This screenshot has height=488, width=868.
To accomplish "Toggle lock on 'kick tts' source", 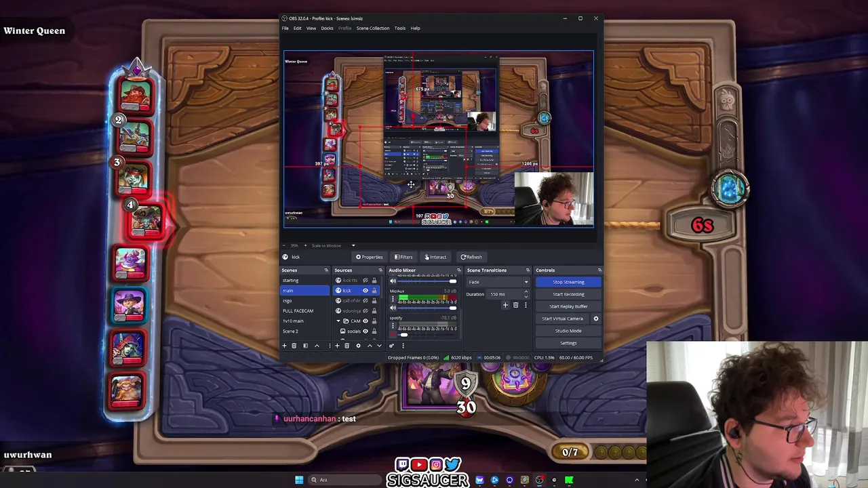I will point(374,281).
